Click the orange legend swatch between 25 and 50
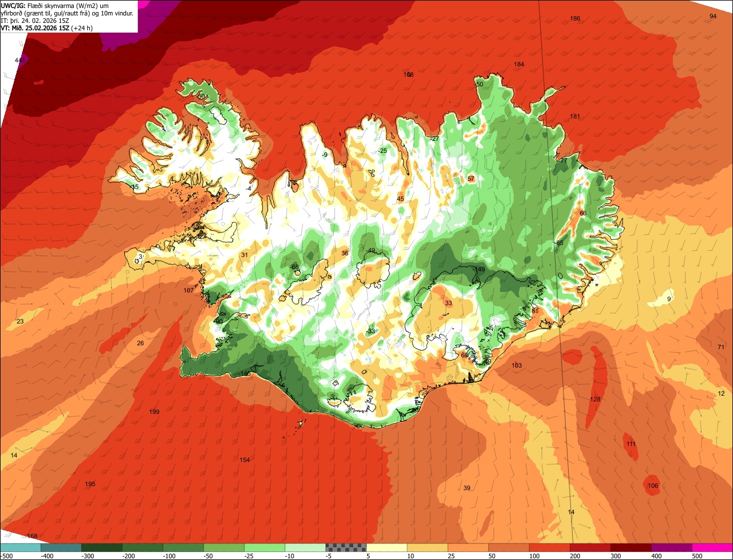 point(468,547)
